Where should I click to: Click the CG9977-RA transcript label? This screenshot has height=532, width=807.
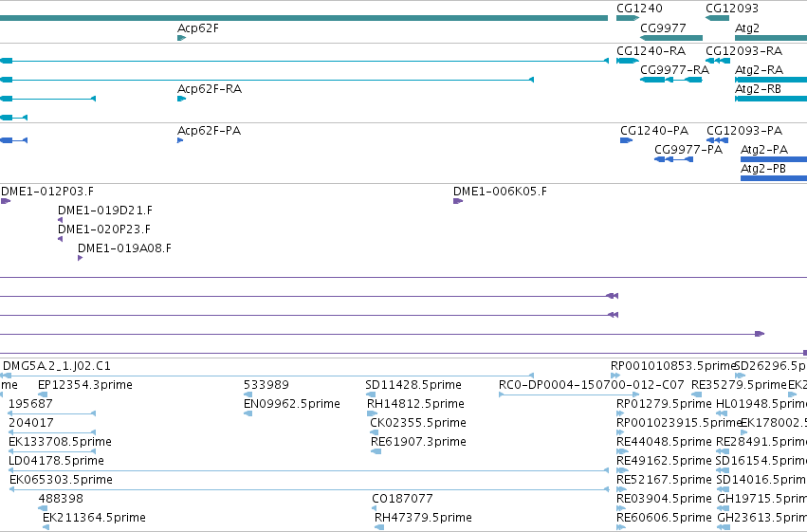(675, 69)
